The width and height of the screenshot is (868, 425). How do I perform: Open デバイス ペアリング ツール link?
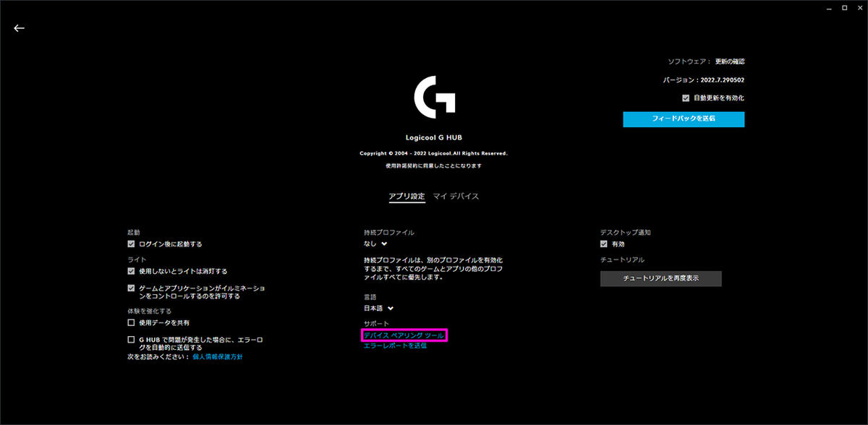pos(404,335)
